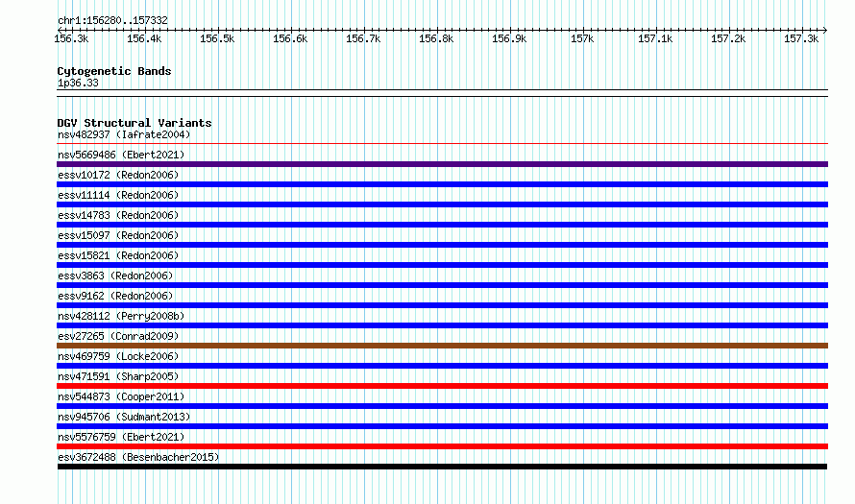Click the purple bar for nsv5669486
Screen dimensions: 855x504
pyautogui.click(x=442, y=164)
